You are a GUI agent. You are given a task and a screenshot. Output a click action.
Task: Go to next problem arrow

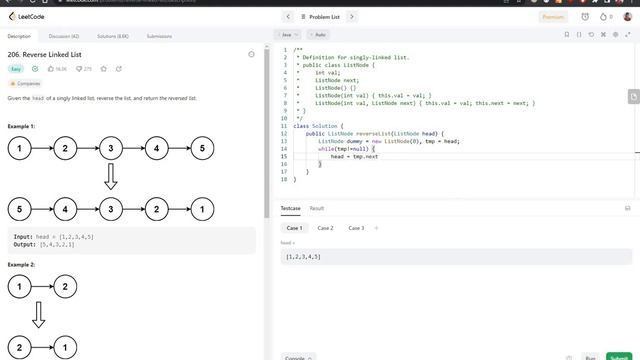coord(352,17)
